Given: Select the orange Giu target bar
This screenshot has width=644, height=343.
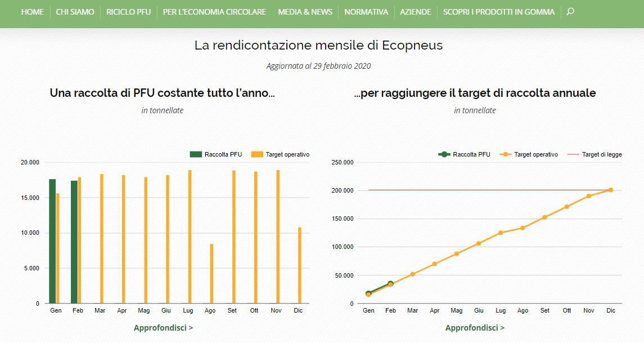Looking at the screenshot, I should (168, 239).
